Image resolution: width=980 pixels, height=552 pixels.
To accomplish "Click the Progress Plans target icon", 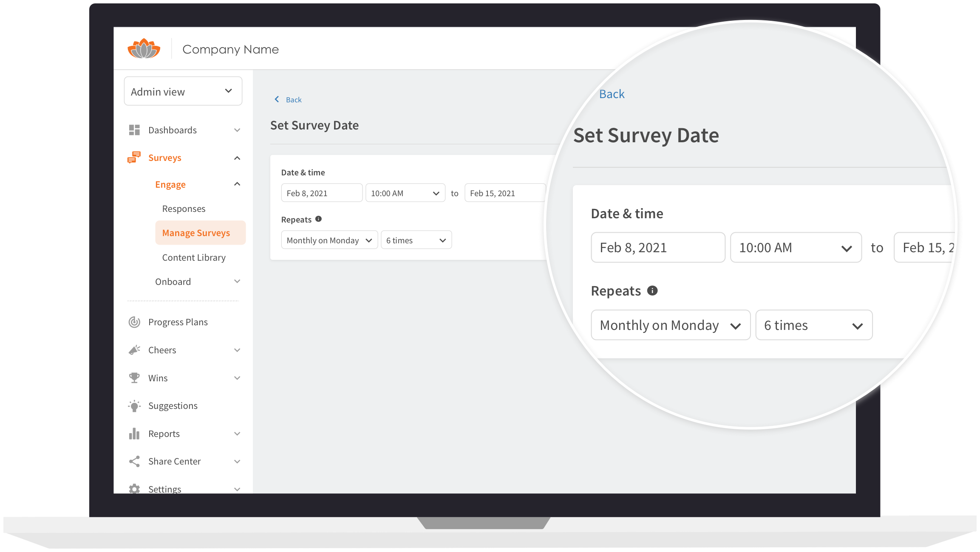I will tap(134, 322).
